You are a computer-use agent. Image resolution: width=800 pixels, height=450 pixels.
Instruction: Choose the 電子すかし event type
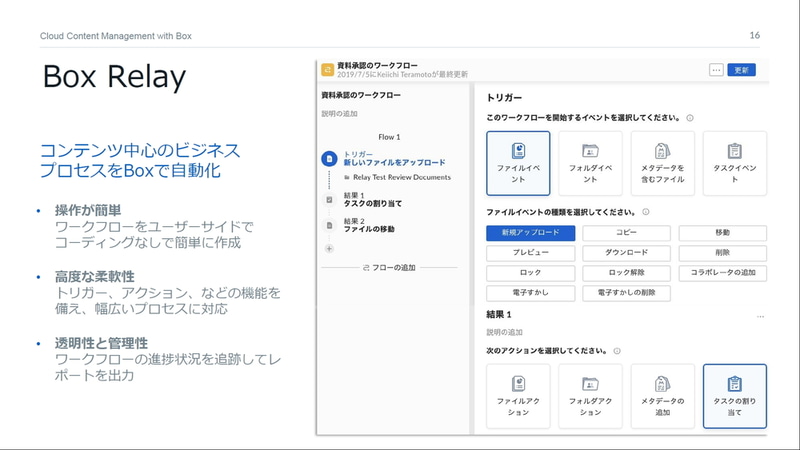click(x=531, y=293)
